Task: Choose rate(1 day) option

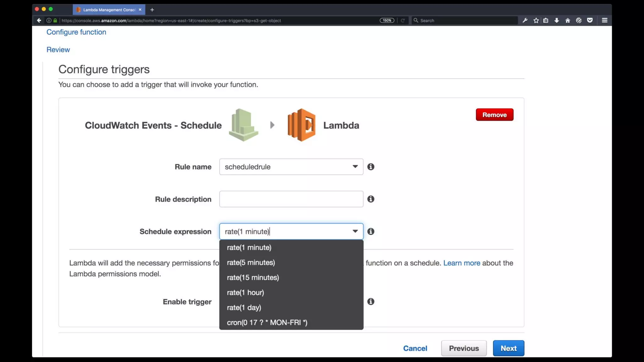Action: pyautogui.click(x=291, y=308)
